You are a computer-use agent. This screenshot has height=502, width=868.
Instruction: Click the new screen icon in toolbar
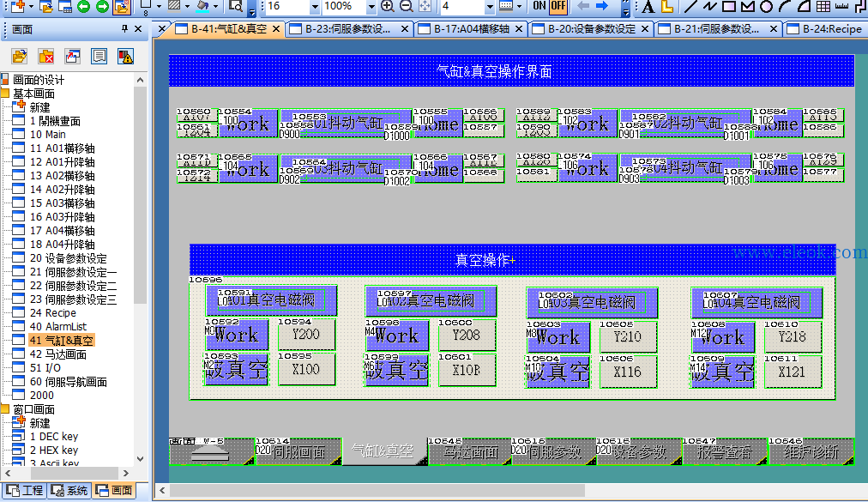tap(18, 7)
